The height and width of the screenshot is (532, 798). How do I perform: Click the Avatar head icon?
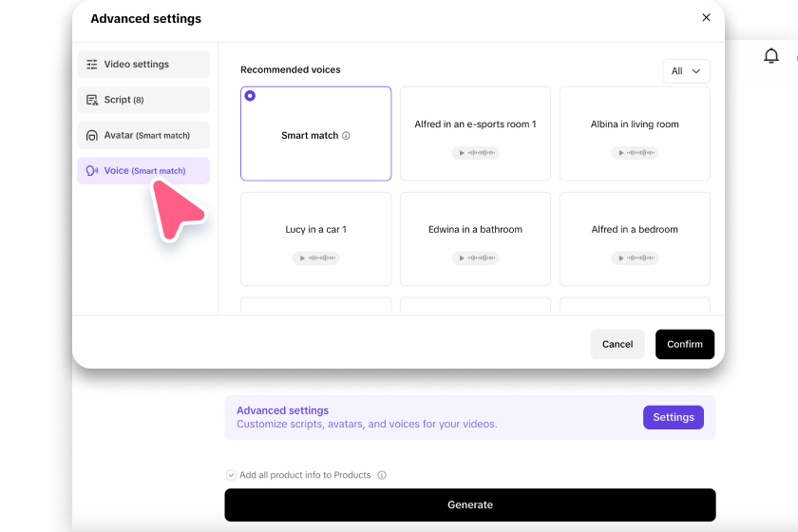click(x=91, y=136)
